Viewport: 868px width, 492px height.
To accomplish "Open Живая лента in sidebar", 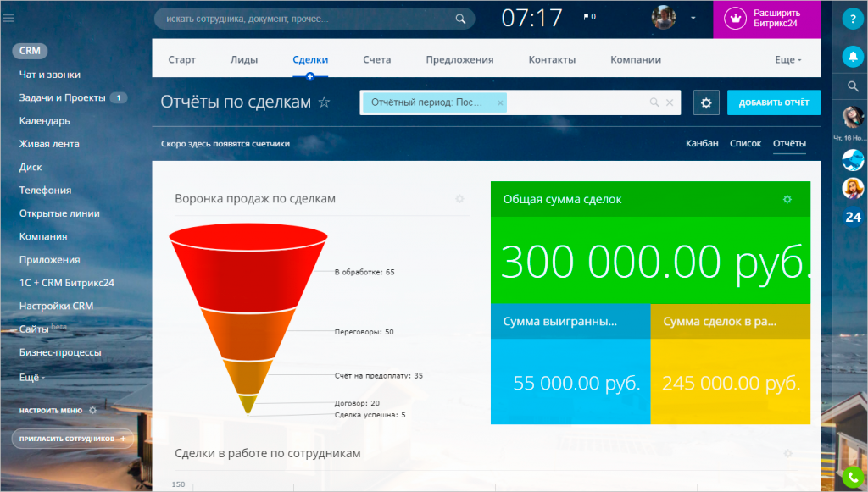I will (49, 144).
